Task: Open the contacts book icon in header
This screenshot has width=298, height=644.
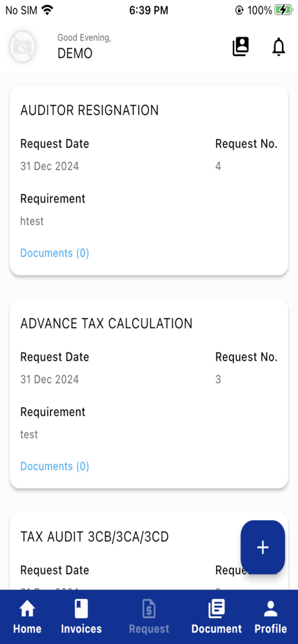Action: (x=241, y=46)
